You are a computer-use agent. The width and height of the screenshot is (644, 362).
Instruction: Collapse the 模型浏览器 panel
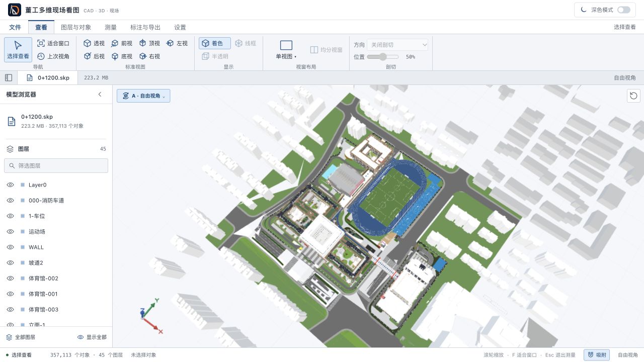pyautogui.click(x=100, y=95)
